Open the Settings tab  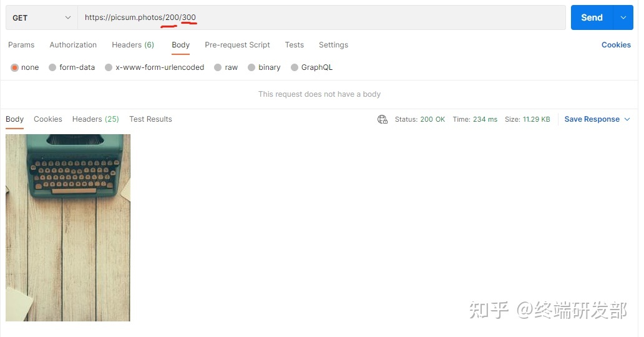pyautogui.click(x=333, y=45)
